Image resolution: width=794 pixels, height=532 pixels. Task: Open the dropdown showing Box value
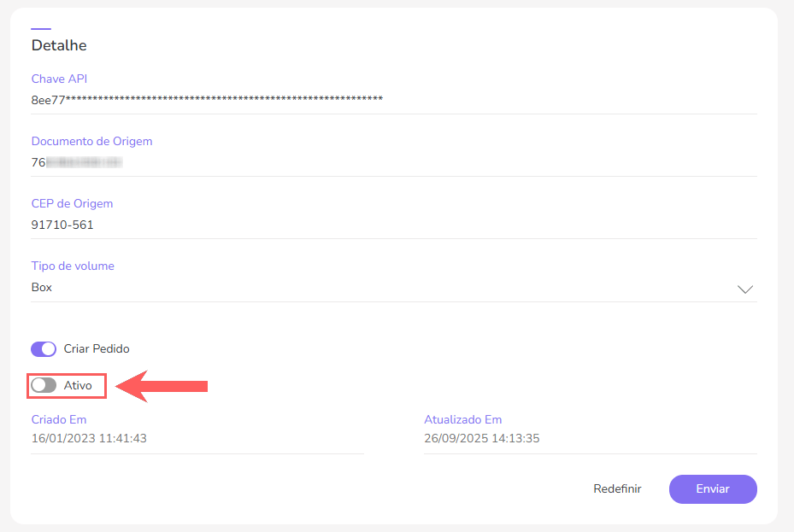click(x=376, y=288)
